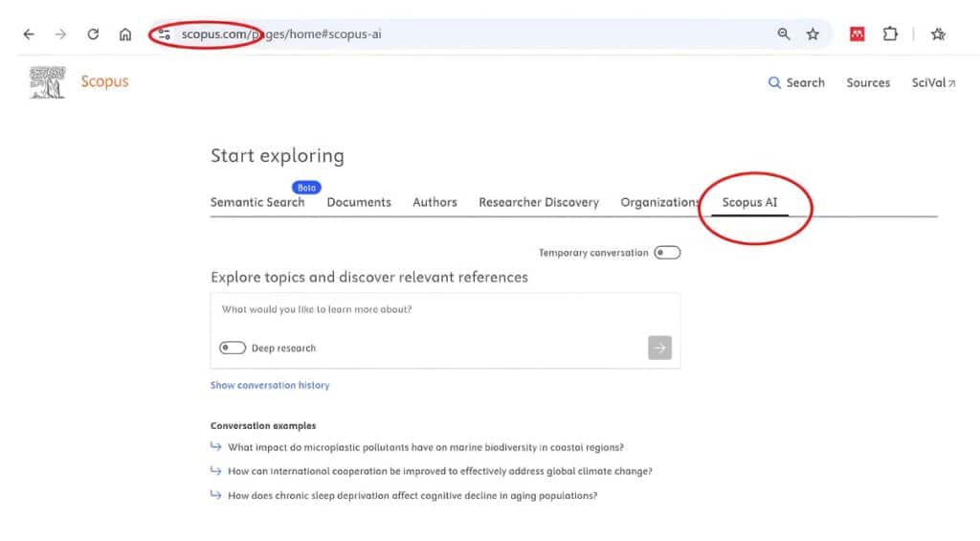The width and height of the screenshot is (980, 541).
Task: Click Show conversation history
Action: pyautogui.click(x=269, y=385)
